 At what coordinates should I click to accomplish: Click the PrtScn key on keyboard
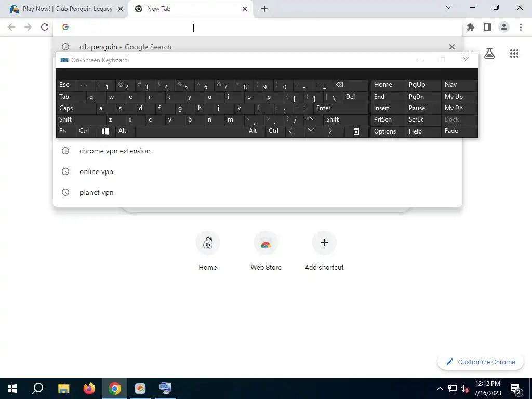(x=389, y=119)
